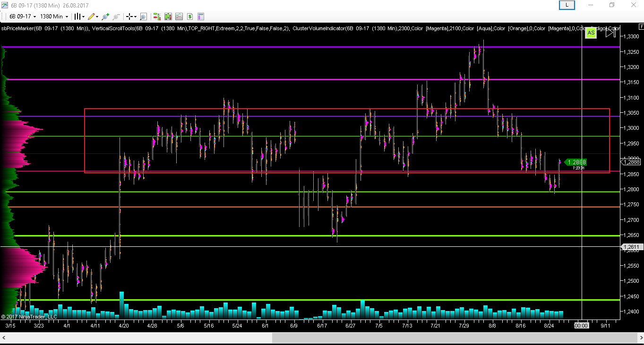The height and width of the screenshot is (345, 644).
Task: Click the 1,2800 price axis label
Action: (631, 189)
